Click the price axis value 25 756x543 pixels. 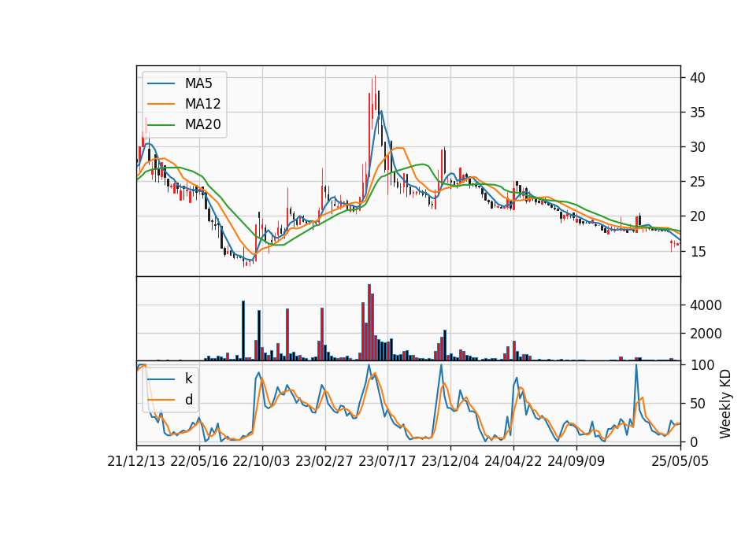[698, 182]
